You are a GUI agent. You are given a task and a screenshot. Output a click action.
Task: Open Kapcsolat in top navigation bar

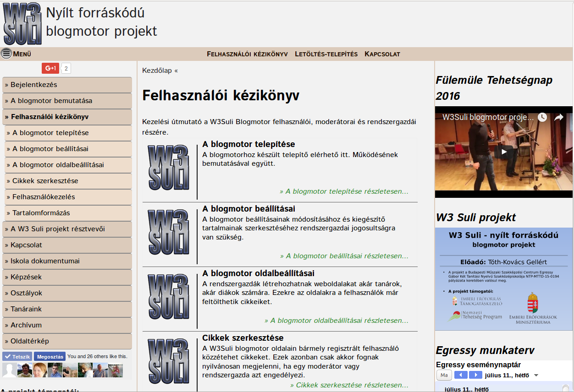[382, 54]
